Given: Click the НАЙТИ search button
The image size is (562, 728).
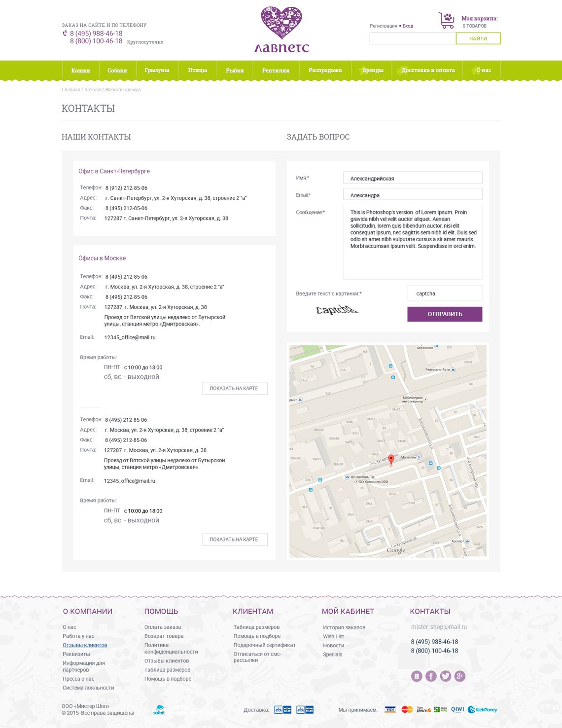Looking at the screenshot, I should point(478,38).
